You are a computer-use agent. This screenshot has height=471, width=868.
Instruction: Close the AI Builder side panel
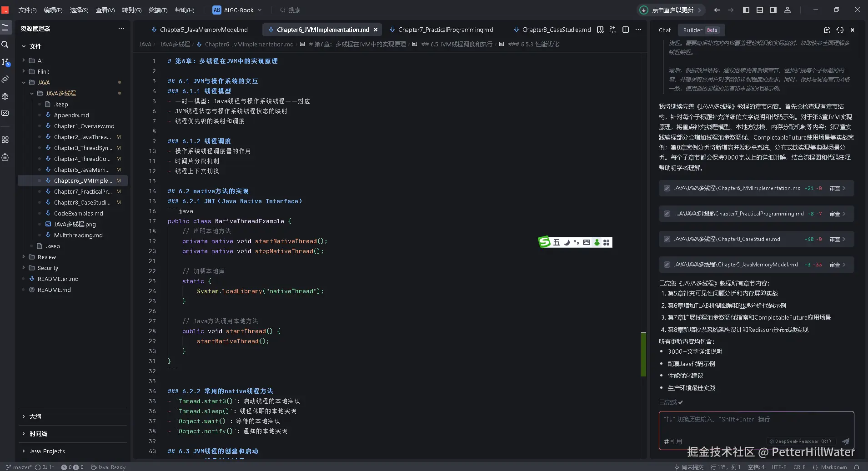point(853,30)
